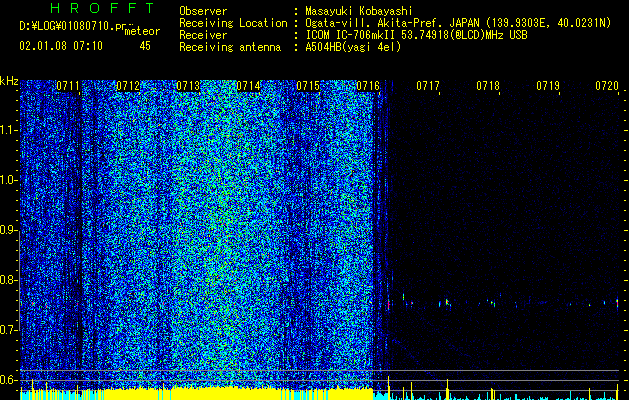Click the 0719 time marker

tap(548, 86)
